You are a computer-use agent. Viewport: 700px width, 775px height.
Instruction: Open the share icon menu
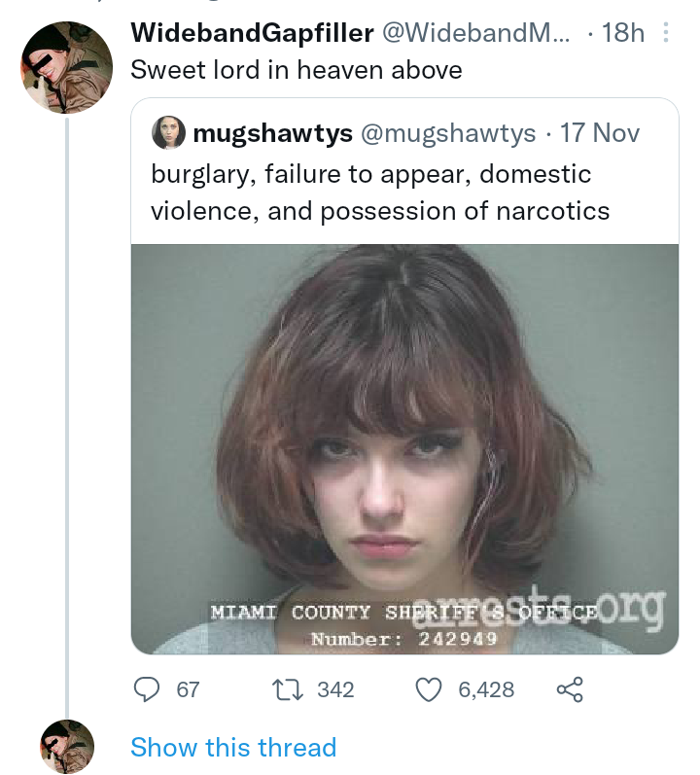(x=568, y=689)
